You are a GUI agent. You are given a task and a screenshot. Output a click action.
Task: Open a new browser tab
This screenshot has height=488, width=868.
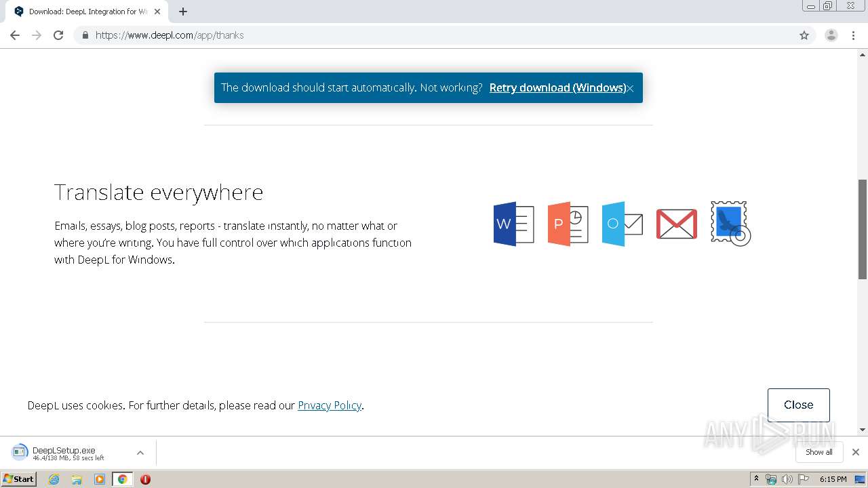(x=183, y=12)
